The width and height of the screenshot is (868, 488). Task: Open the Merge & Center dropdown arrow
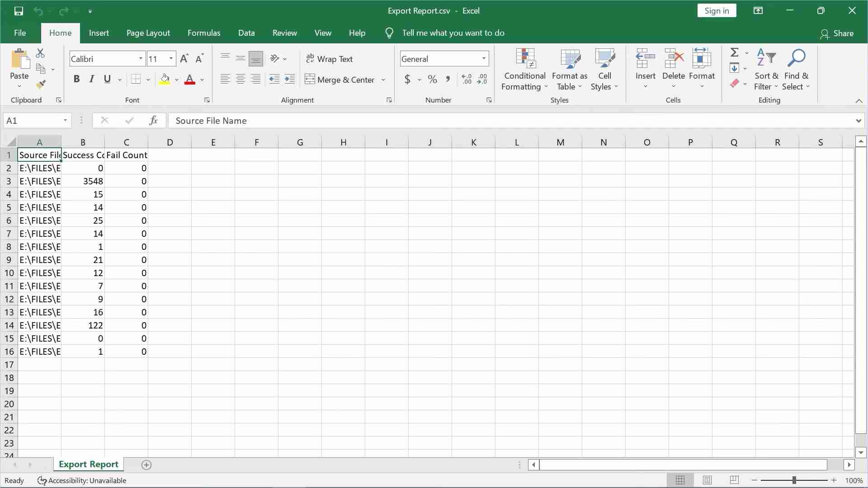click(383, 80)
